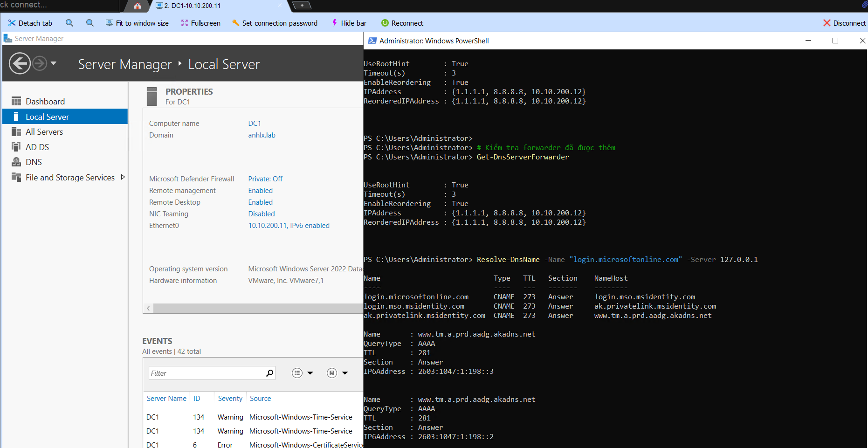868x448 pixels.
Task: Click Remote Desktop Enabled link
Action: (260, 202)
